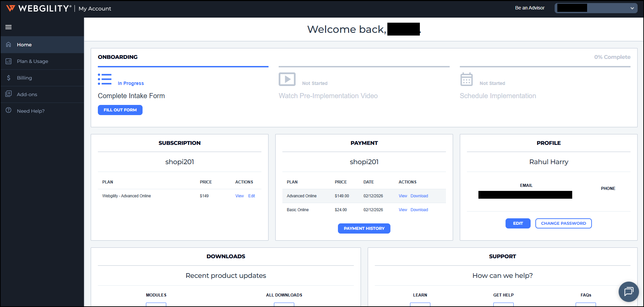Click the Need Help question mark icon
This screenshot has width=644, height=307.
click(x=8, y=111)
